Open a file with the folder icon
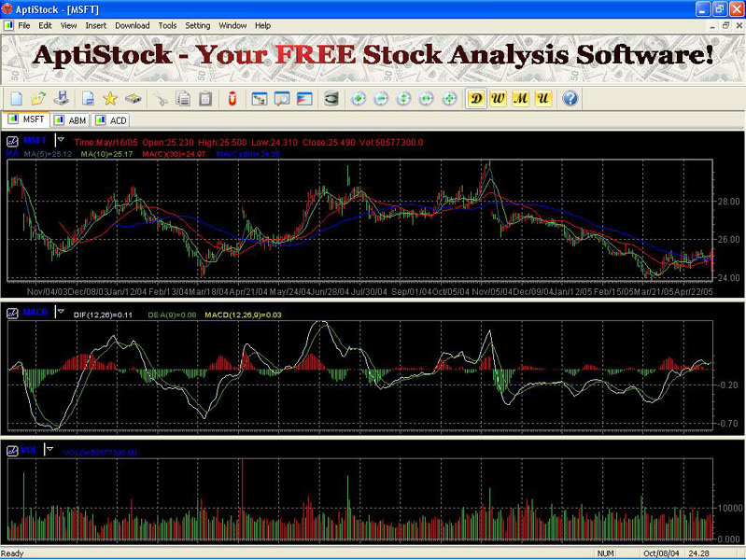 [x=38, y=99]
